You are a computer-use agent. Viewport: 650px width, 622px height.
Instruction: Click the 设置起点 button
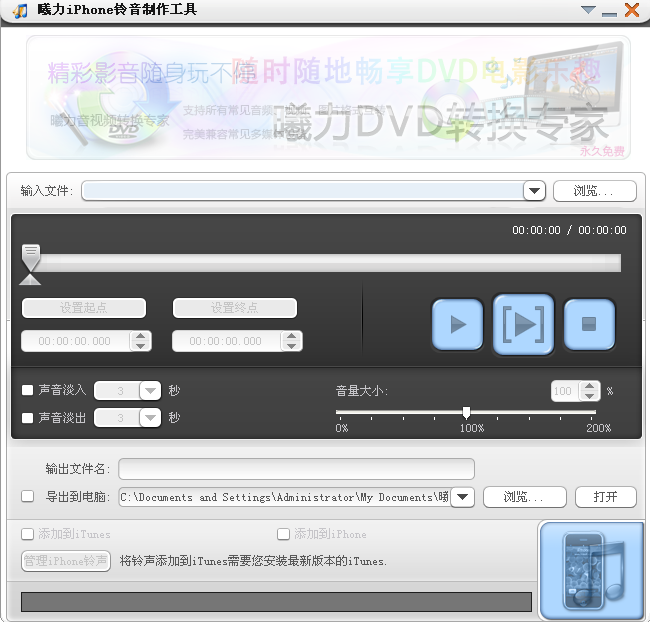(x=84, y=308)
